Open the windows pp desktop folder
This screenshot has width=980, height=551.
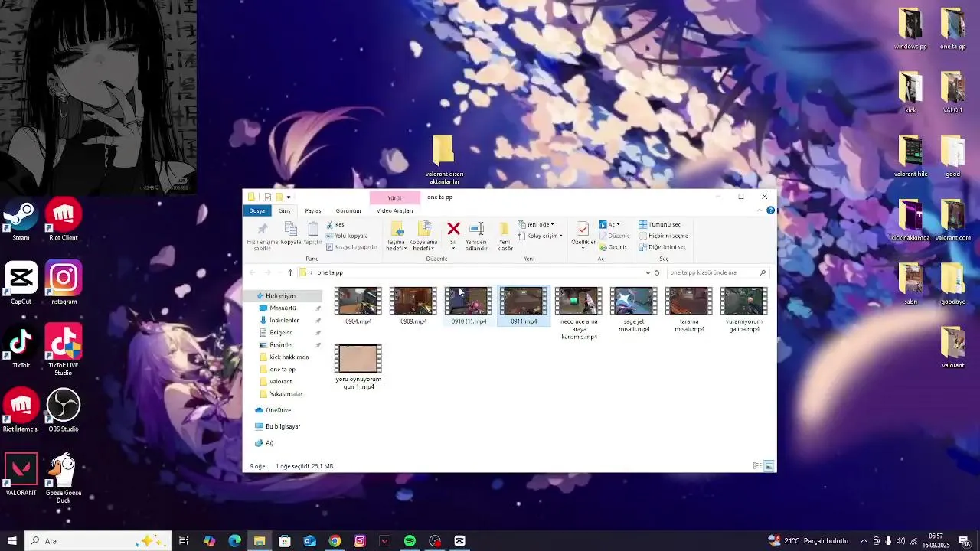[910, 29]
